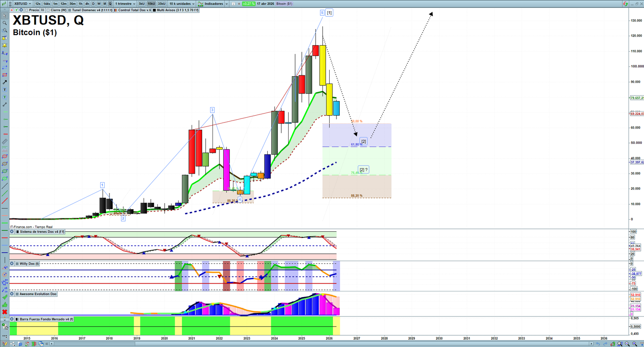Select the 56m timeframe button

72,4
